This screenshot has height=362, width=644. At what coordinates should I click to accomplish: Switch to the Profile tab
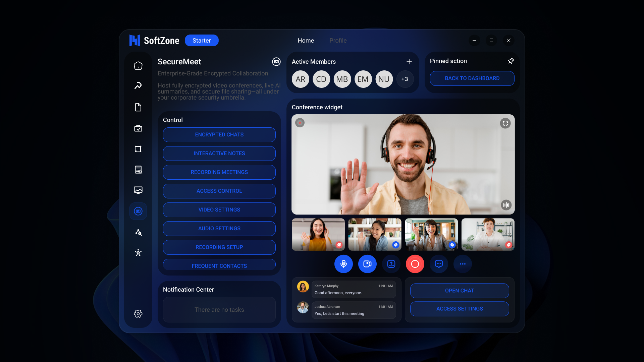(x=338, y=41)
